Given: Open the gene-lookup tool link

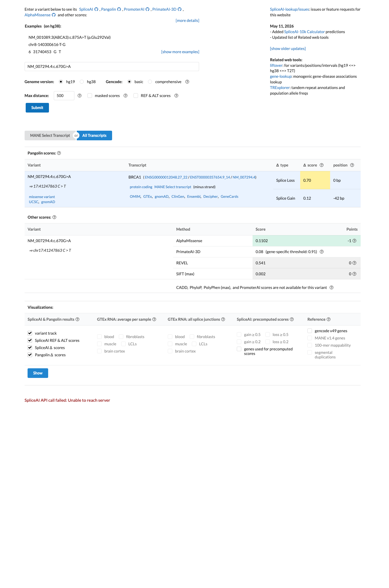Looking at the screenshot, I should pos(281,76).
